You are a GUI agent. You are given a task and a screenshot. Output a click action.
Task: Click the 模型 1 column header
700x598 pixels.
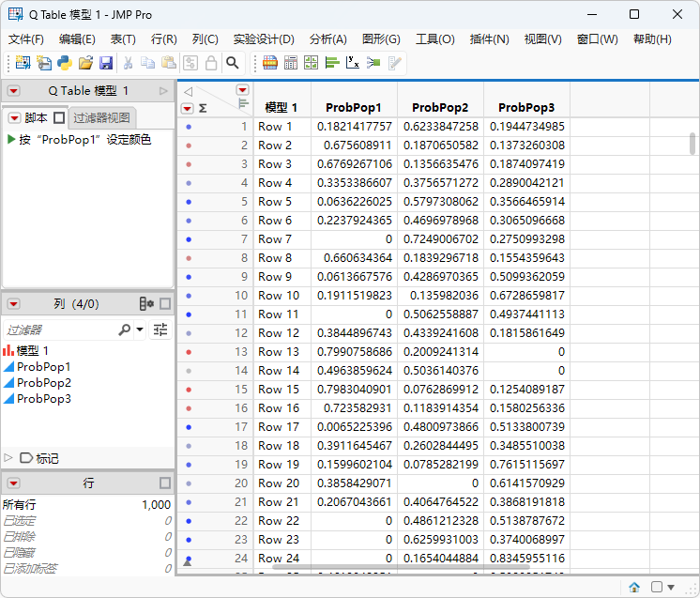(282, 108)
